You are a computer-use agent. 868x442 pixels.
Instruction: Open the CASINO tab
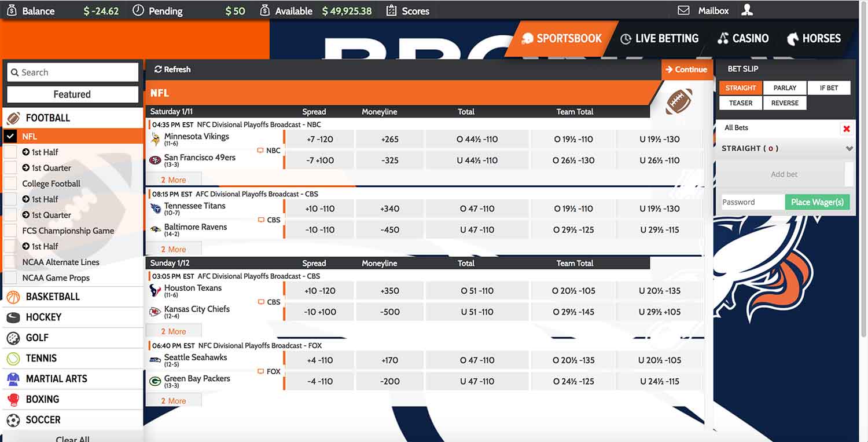click(x=742, y=39)
